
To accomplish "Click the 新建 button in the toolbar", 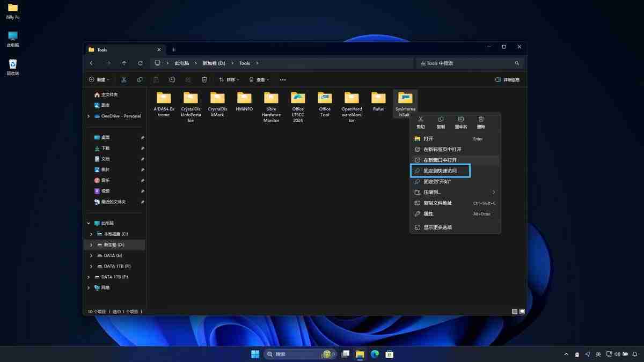I will click(99, 80).
